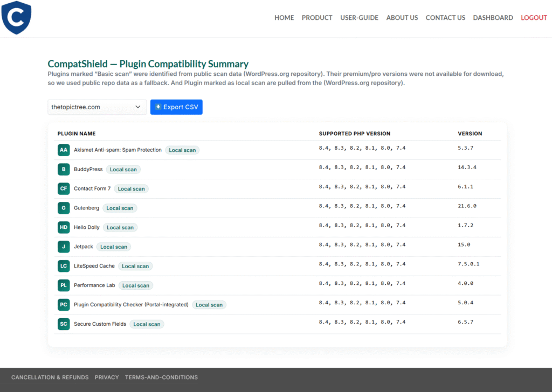Click the HD icon for Hello Dolly
552x392 pixels.
pyautogui.click(x=64, y=227)
